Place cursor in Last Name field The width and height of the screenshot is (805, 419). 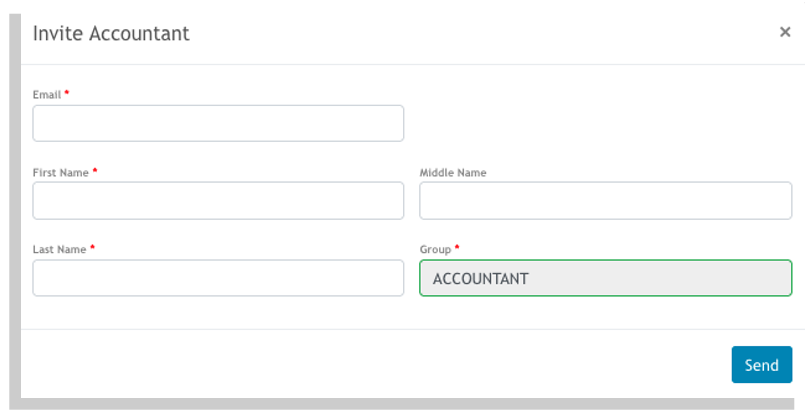218,278
